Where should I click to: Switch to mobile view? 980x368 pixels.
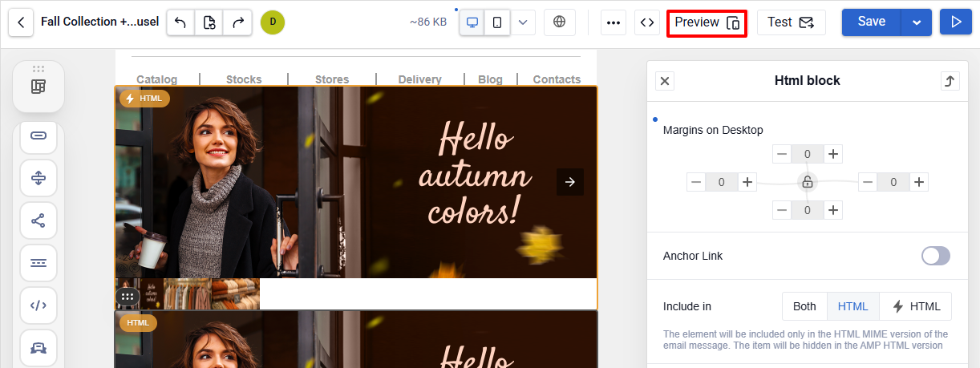(x=497, y=22)
